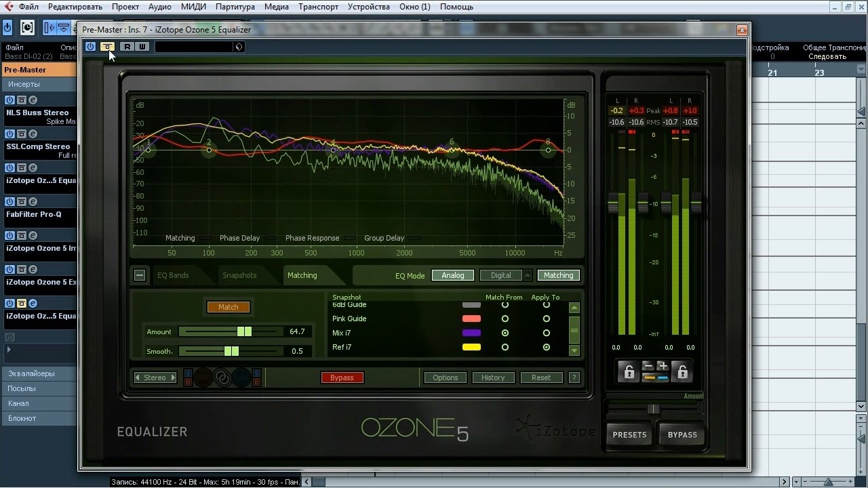The image size is (868, 488).
Task: Open Ozone PRESETS button
Action: click(x=629, y=434)
